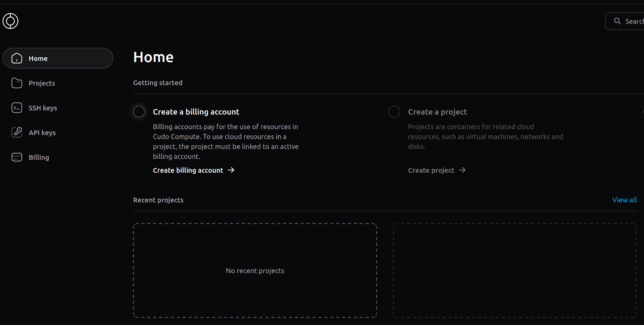Click the magnifying glass search icon

point(617,21)
